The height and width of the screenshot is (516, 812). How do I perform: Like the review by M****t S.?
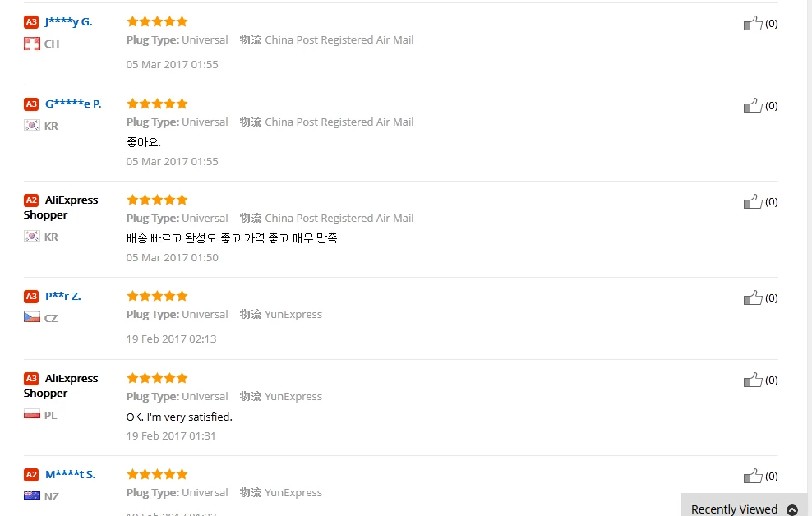(753, 476)
